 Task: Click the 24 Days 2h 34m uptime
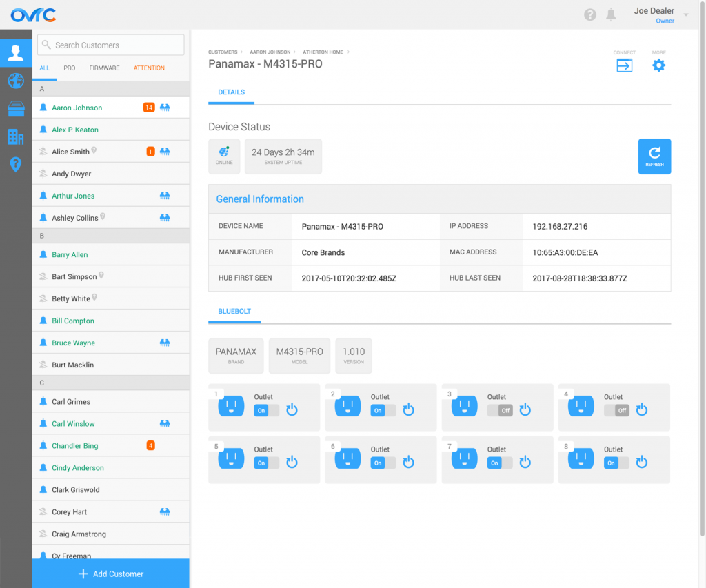(283, 156)
